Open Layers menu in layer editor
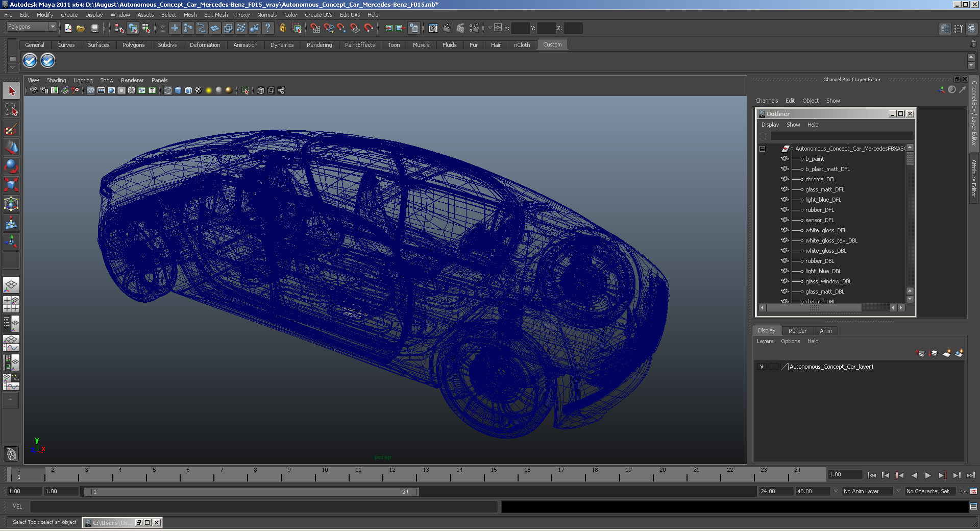The image size is (980, 531). click(x=765, y=341)
